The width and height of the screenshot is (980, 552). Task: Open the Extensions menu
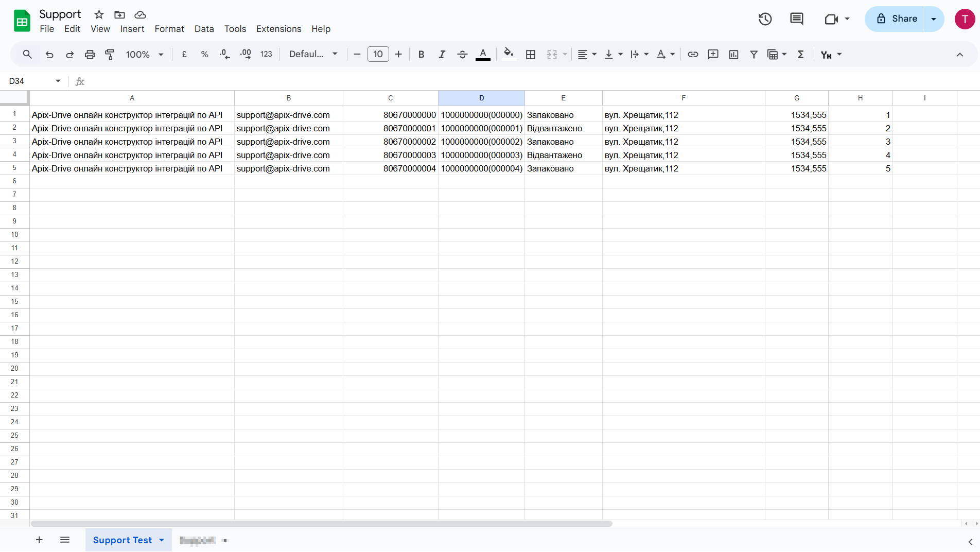tap(278, 29)
